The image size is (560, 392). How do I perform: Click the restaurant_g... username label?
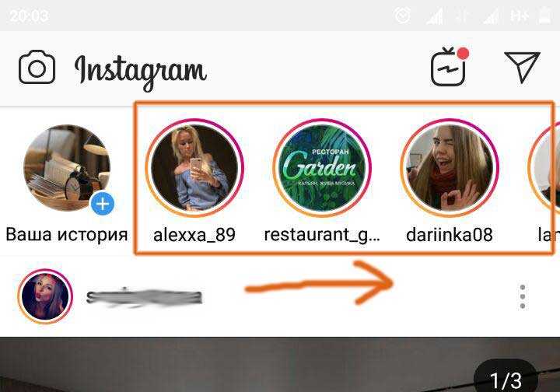tap(322, 235)
